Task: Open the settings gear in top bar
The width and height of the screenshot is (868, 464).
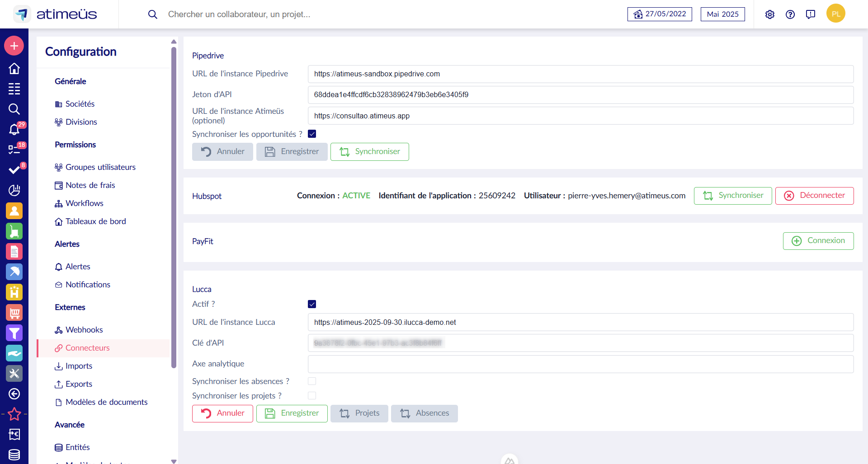Action: (x=770, y=14)
